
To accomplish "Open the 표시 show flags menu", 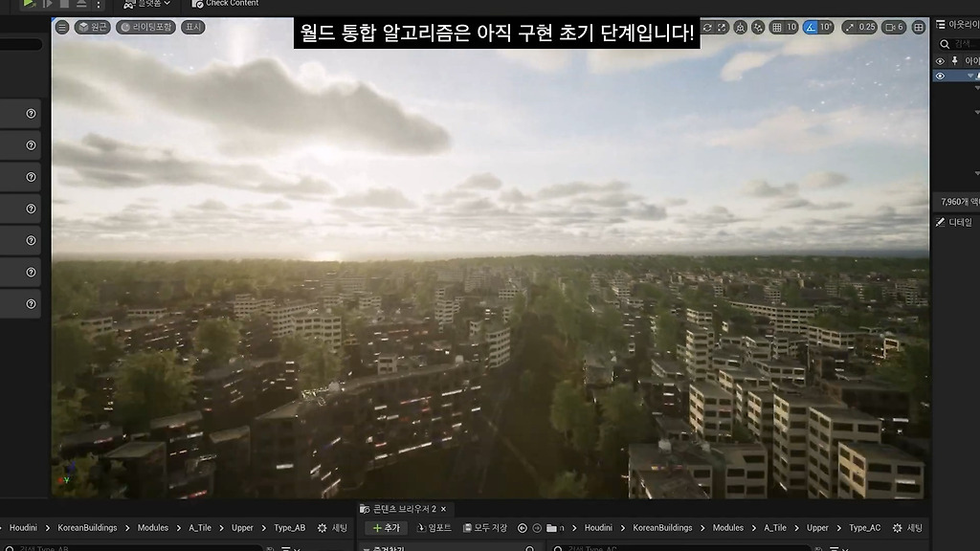I will click(x=193, y=27).
